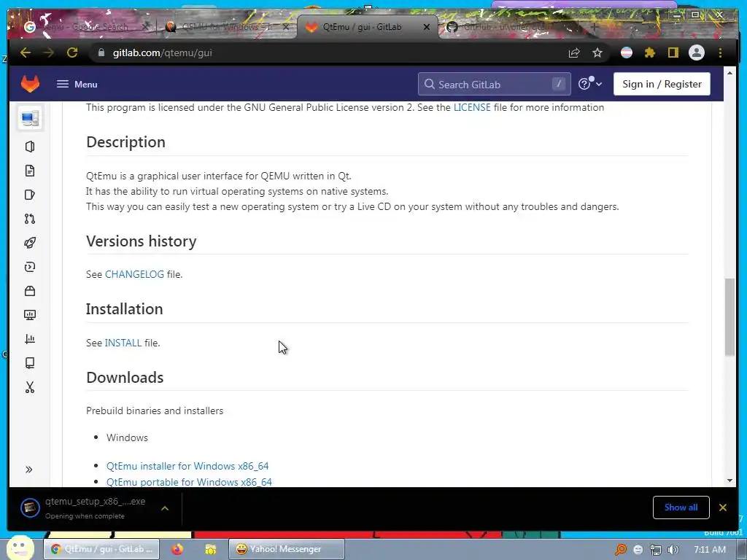The image size is (747, 560).
Task: Open the CHANGELOG file link
Action: [x=134, y=274]
